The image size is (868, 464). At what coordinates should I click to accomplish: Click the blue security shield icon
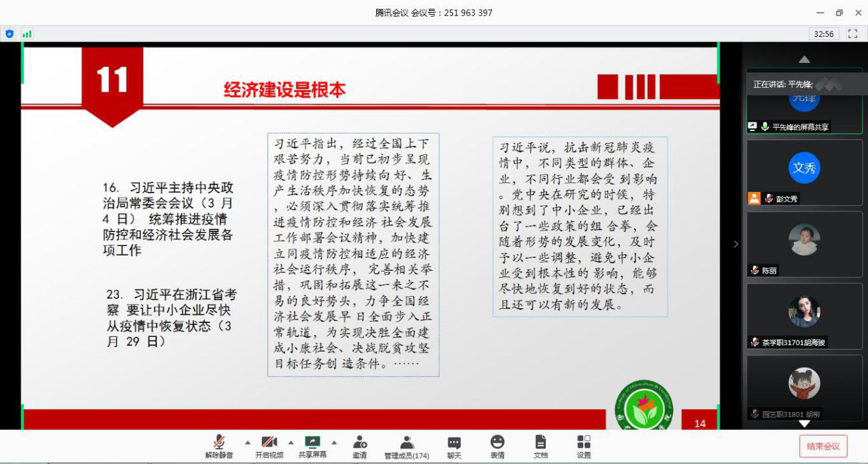(x=9, y=33)
